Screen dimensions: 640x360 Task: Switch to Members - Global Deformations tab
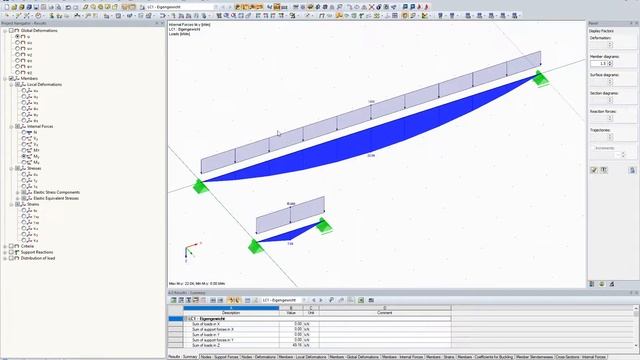point(354,357)
